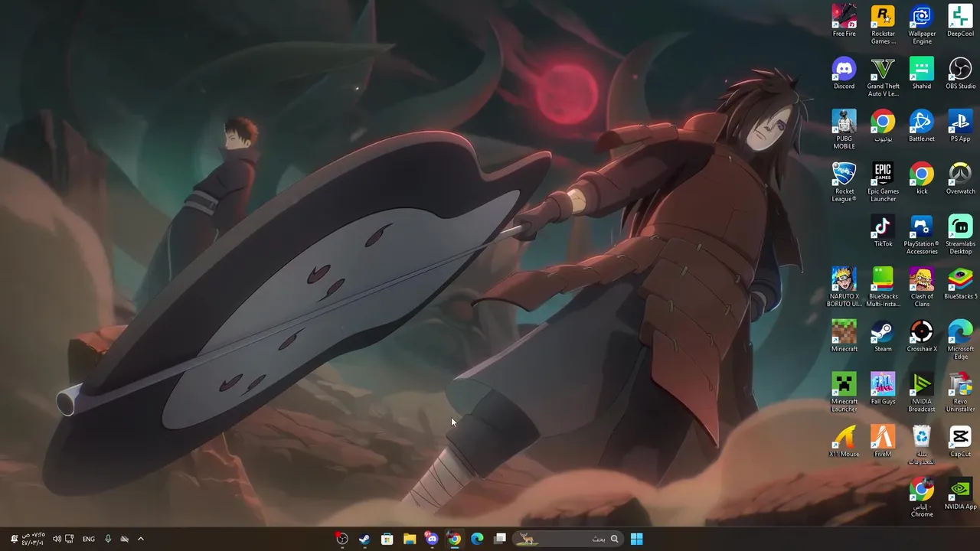Image resolution: width=980 pixels, height=551 pixels.
Task: Select the Minecraft Launcher creeper icon
Action: [844, 393]
